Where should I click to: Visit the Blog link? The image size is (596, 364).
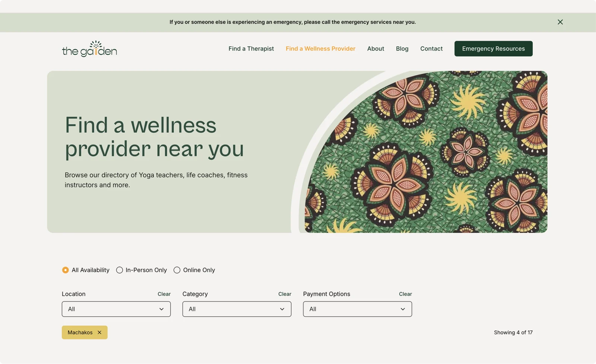[402, 48]
